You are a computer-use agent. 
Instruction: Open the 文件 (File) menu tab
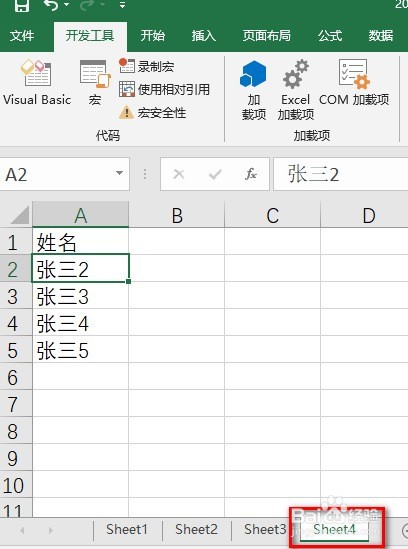click(22, 36)
